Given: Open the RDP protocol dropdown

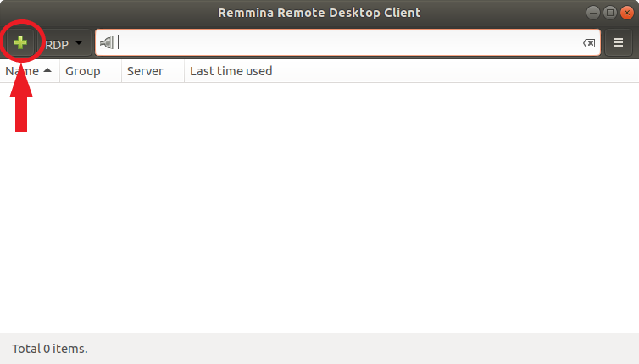Looking at the screenshot, I should [x=64, y=43].
